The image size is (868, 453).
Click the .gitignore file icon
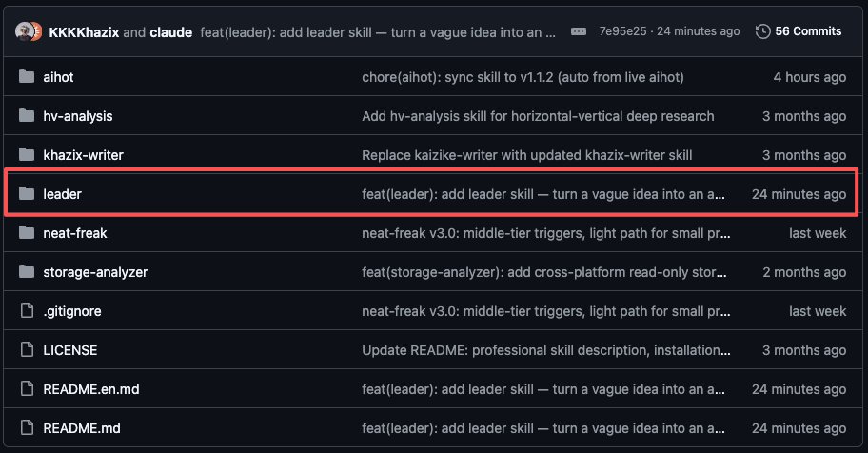coord(27,310)
